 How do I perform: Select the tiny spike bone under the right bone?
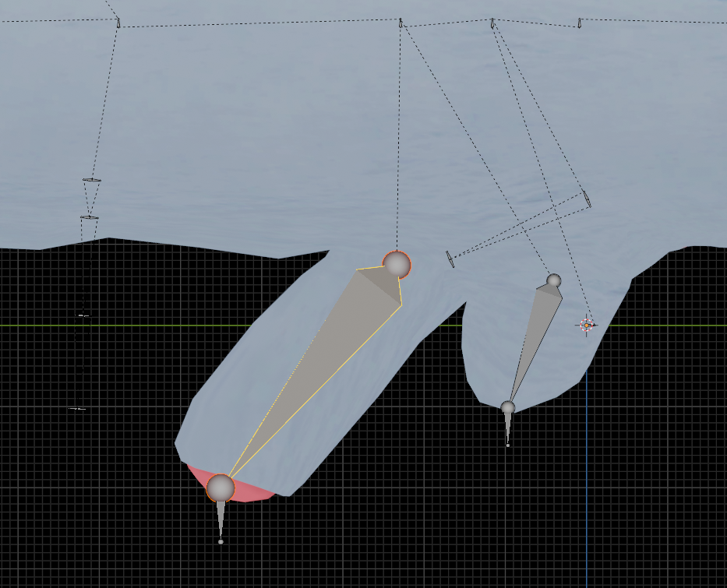click(508, 430)
